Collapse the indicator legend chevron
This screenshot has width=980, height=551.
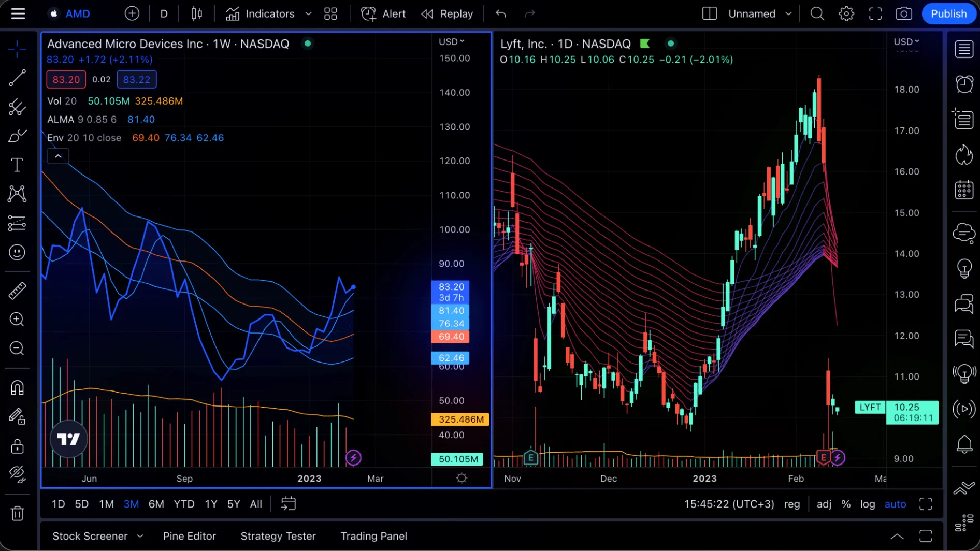[58, 156]
